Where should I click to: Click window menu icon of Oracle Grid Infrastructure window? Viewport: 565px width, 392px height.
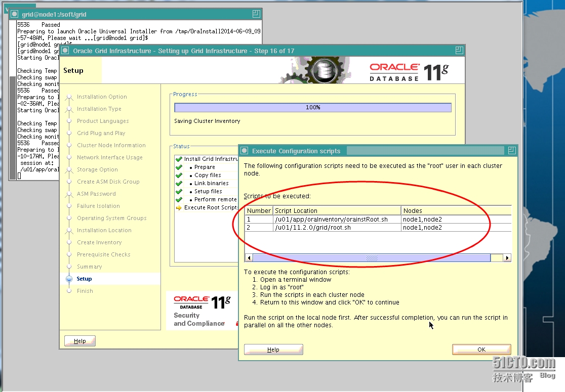pyautogui.click(x=65, y=51)
